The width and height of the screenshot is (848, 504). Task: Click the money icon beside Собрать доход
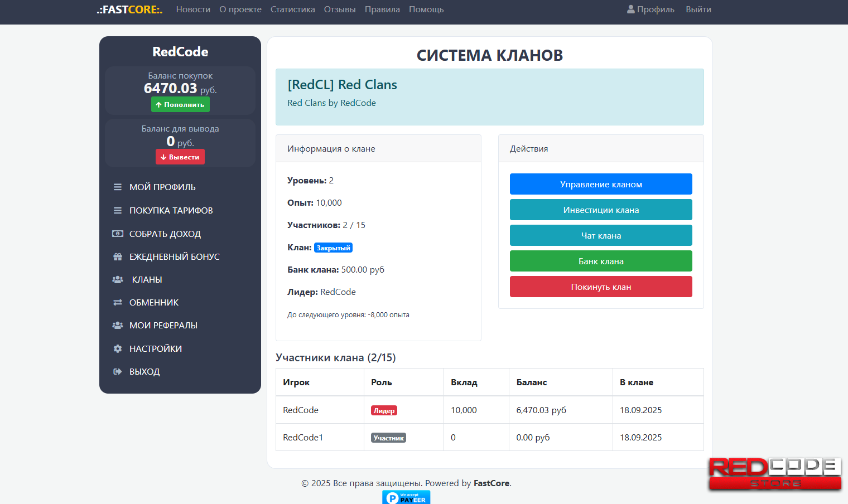click(118, 234)
